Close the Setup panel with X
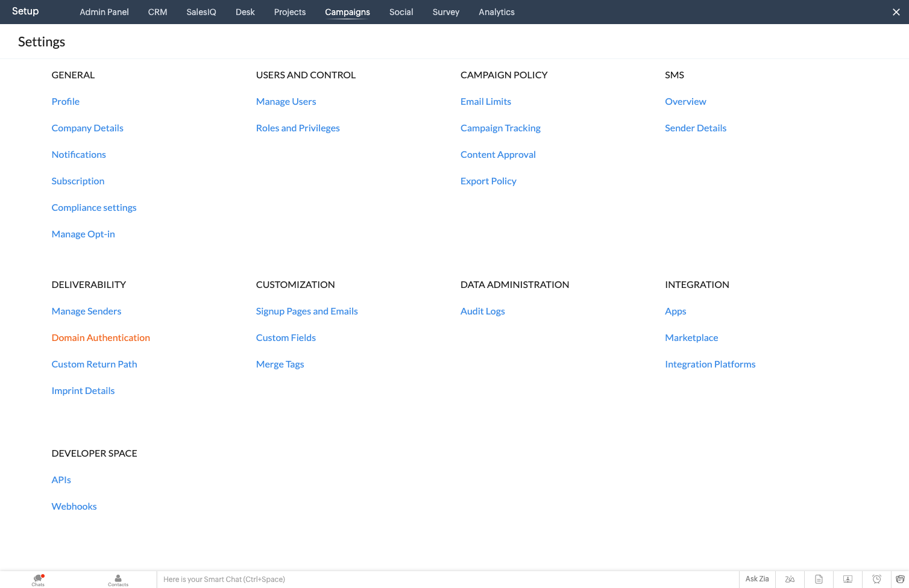The height and width of the screenshot is (588, 909). point(896,12)
